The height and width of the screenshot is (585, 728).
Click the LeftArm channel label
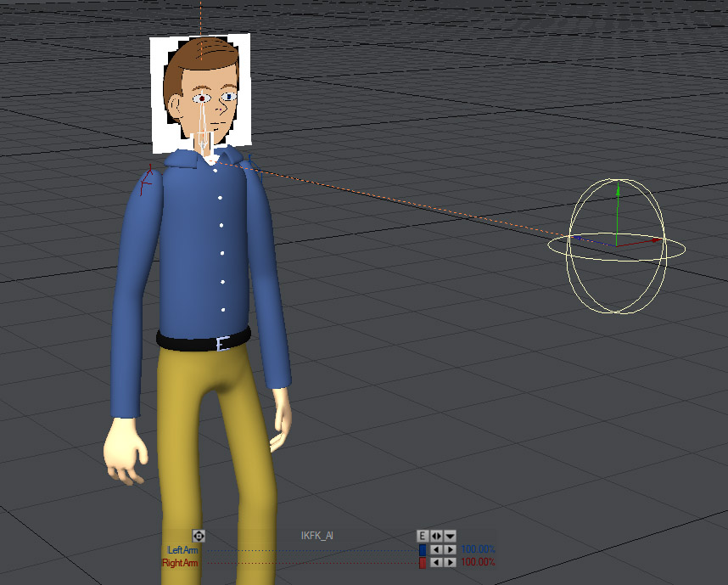(x=182, y=550)
